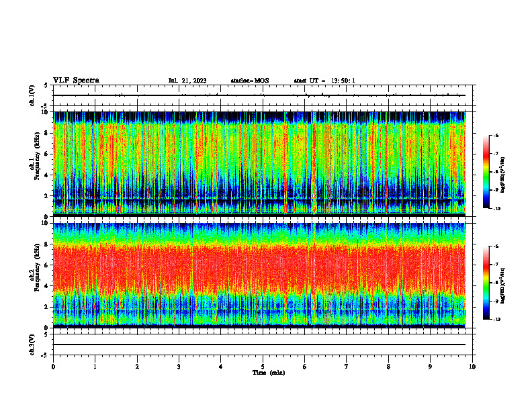Click time axis tick label "1"

point(95,367)
